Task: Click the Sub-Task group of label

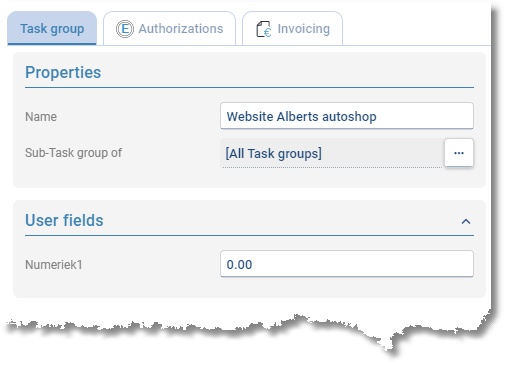Action: [74, 153]
